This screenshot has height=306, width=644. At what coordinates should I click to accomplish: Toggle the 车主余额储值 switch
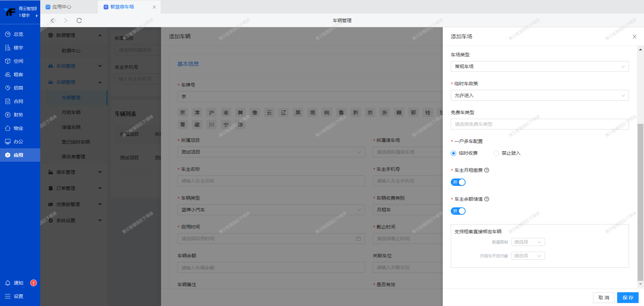coord(458,211)
